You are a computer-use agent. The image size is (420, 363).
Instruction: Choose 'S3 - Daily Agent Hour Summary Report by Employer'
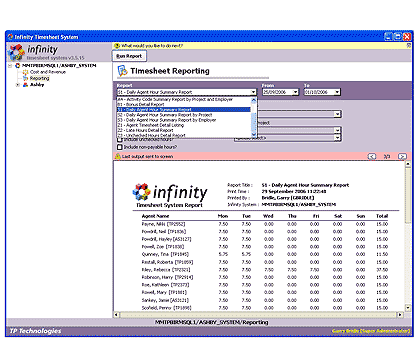[184, 120]
